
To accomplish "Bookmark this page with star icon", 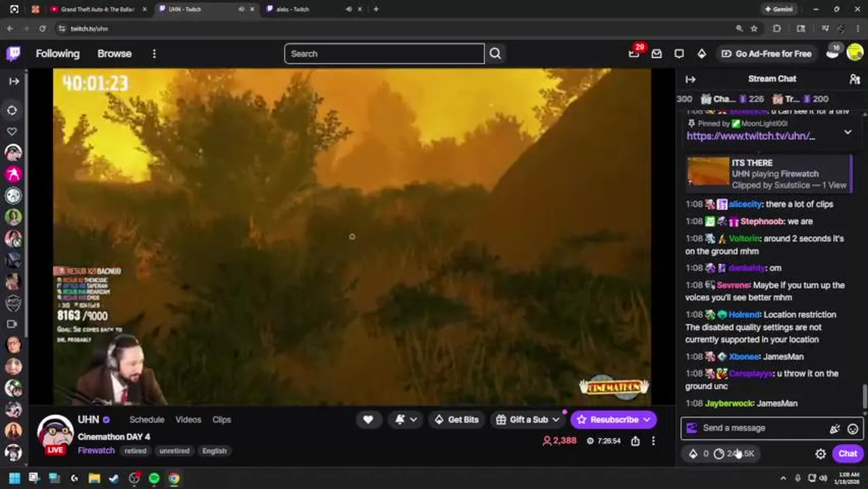I will pos(754,29).
